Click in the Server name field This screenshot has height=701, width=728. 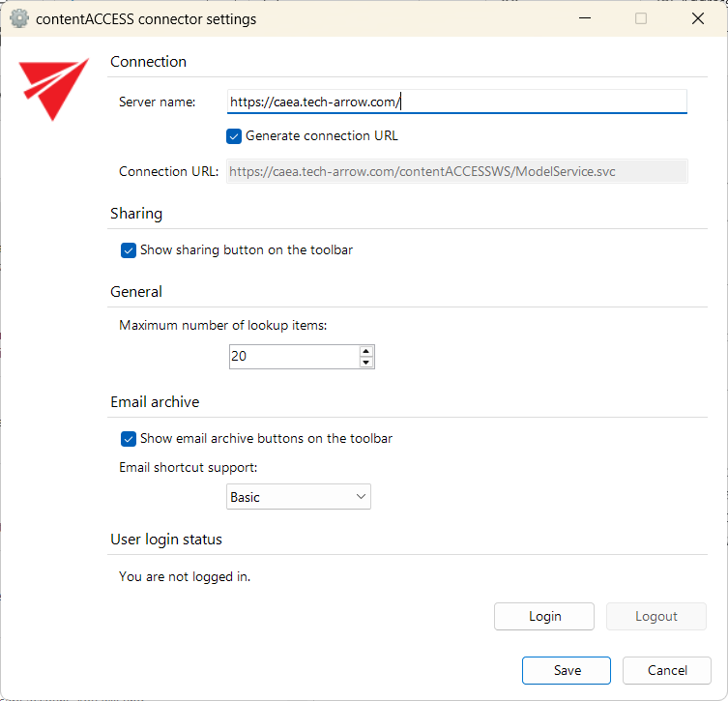456,102
